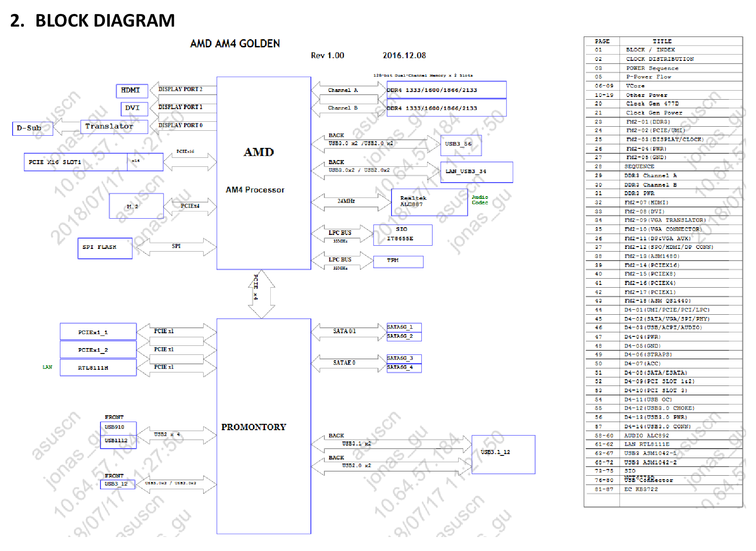Click the D-Sub box

pyautogui.click(x=32, y=129)
